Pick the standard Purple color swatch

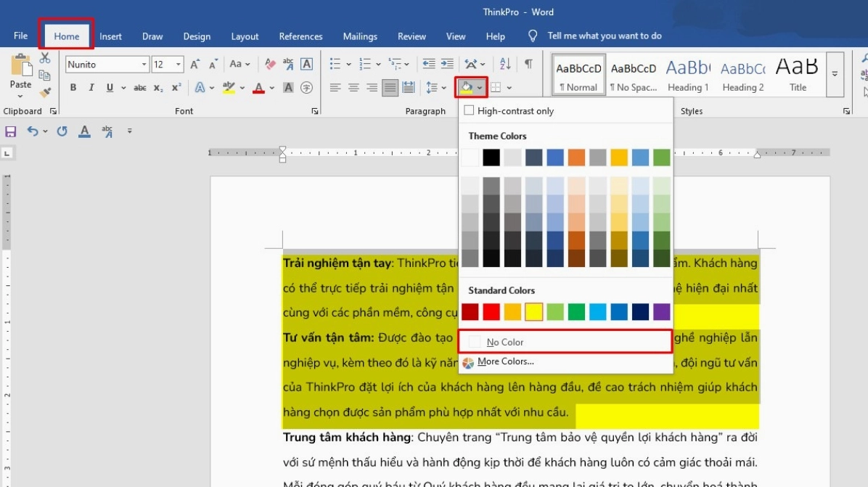click(x=661, y=311)
